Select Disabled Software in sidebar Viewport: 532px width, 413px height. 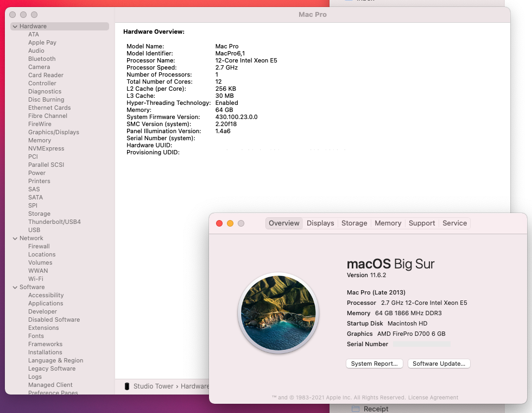(x=54, y=320)
